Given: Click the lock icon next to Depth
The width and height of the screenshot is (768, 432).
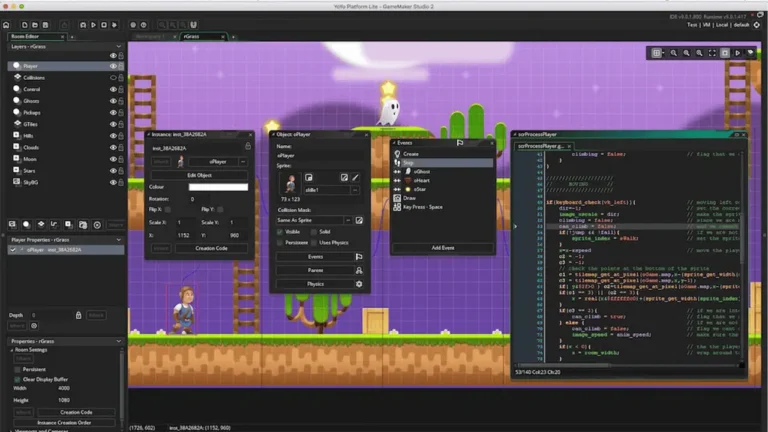Looking at the screenshot, I should coord(78,315).
